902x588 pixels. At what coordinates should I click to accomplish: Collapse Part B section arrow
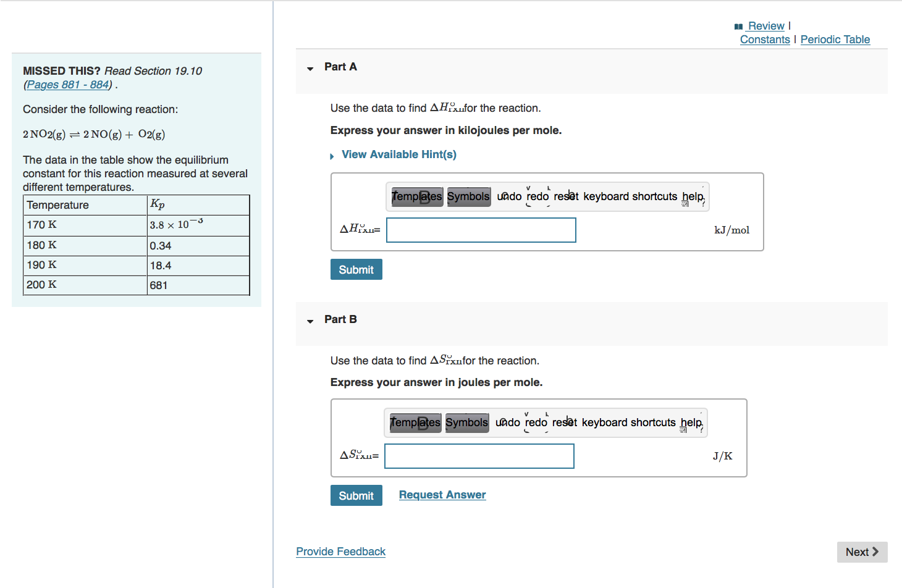click(x=310, y=321)
